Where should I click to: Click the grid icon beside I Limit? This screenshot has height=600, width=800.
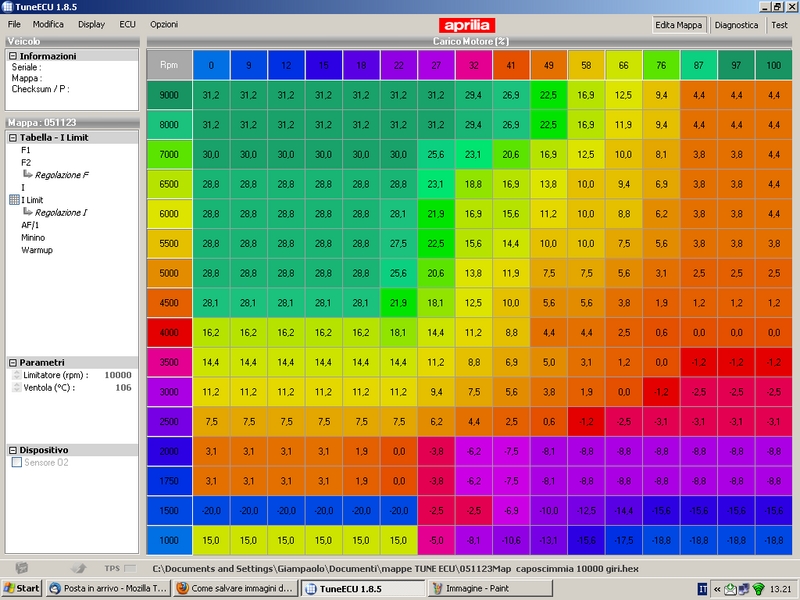tap(14, 199)
